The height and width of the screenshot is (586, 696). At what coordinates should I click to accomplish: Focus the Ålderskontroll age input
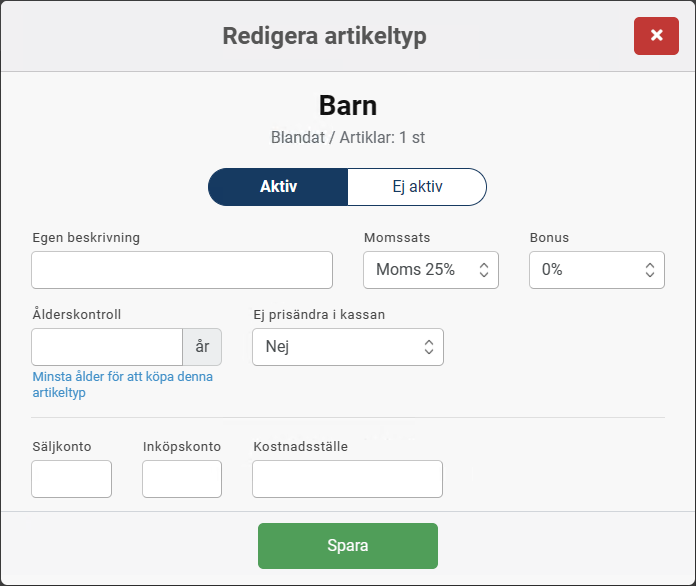coord(107,347)
